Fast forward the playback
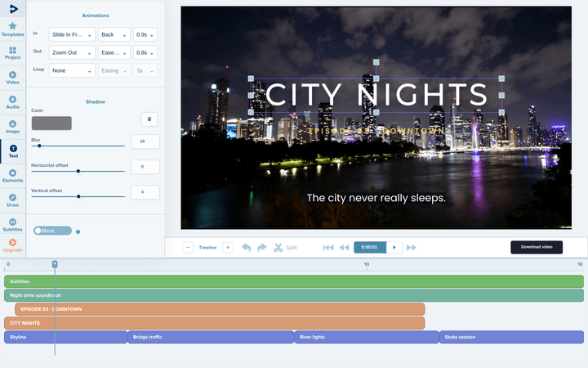This screenshot has height=368, width=588. pyautogui.click(x=412, y=247)
